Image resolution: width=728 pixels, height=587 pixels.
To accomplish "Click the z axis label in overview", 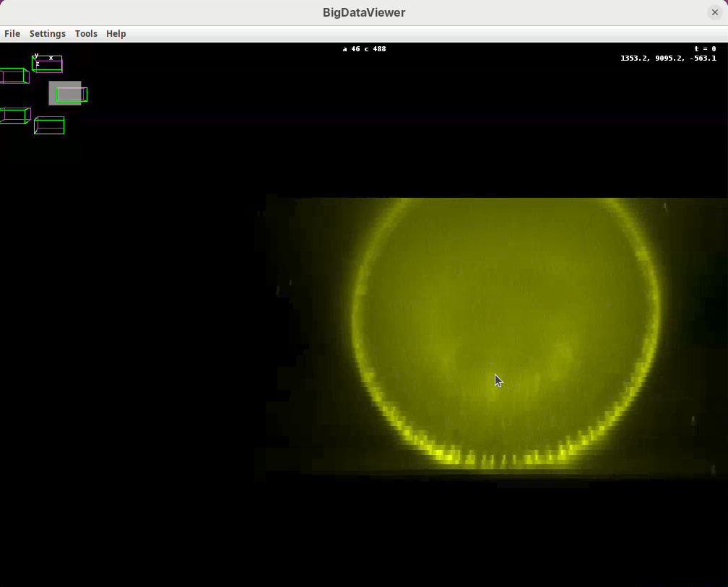I will point(38,64).
